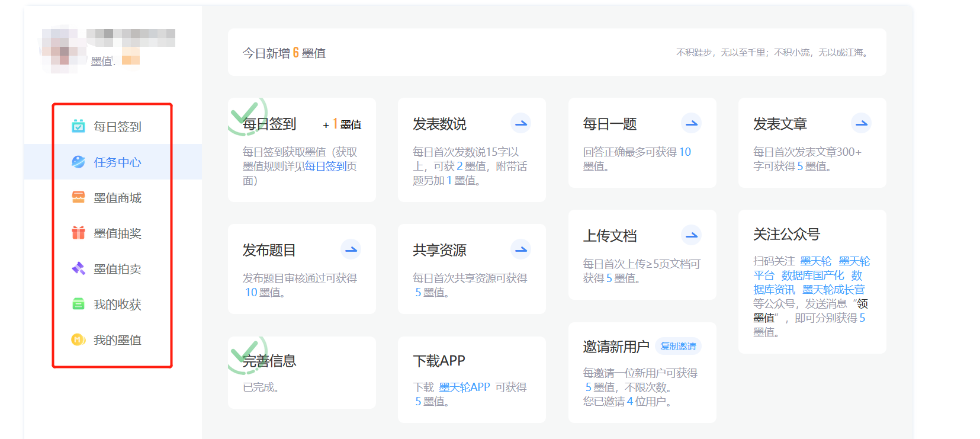The height and width of the screenshot is (439, 980).
Task: Click the 任务中心 planet icon
Action: tap(78, 162)
